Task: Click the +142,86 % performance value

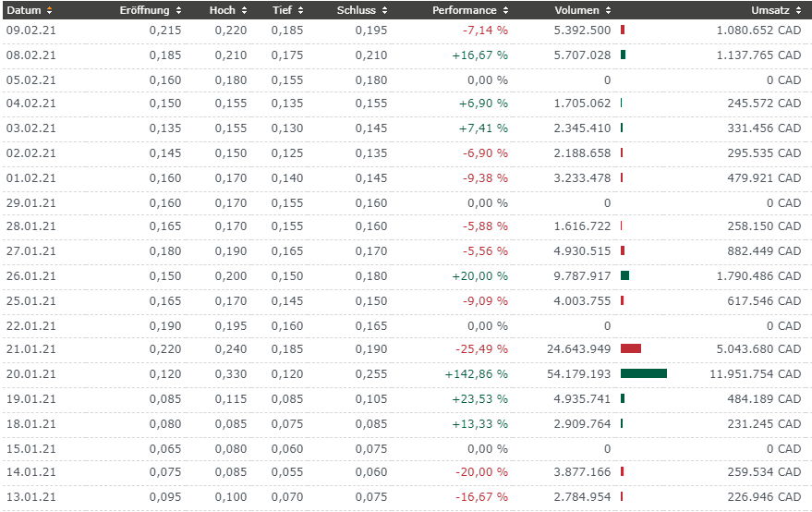Action: pos(476,374)
